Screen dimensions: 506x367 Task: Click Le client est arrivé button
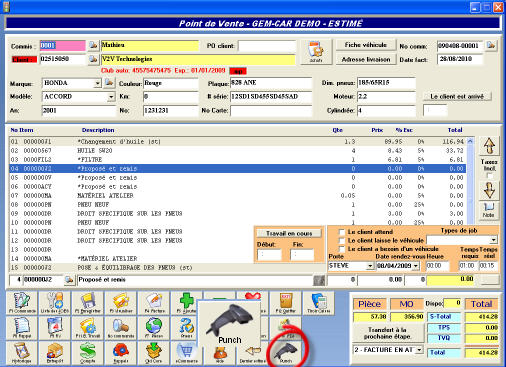coord(457,96)
